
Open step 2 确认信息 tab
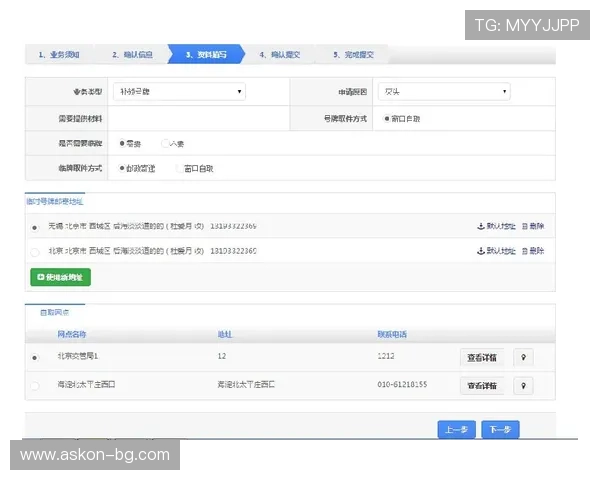coord(132,54)
